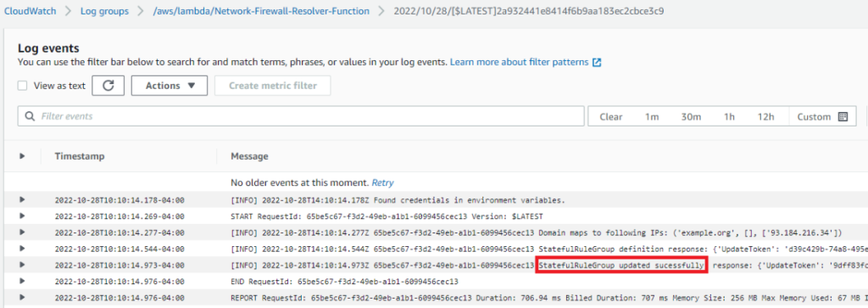Select the 12h time range
Viewport: 868px width, 308px height.
(x=765, y=117)
